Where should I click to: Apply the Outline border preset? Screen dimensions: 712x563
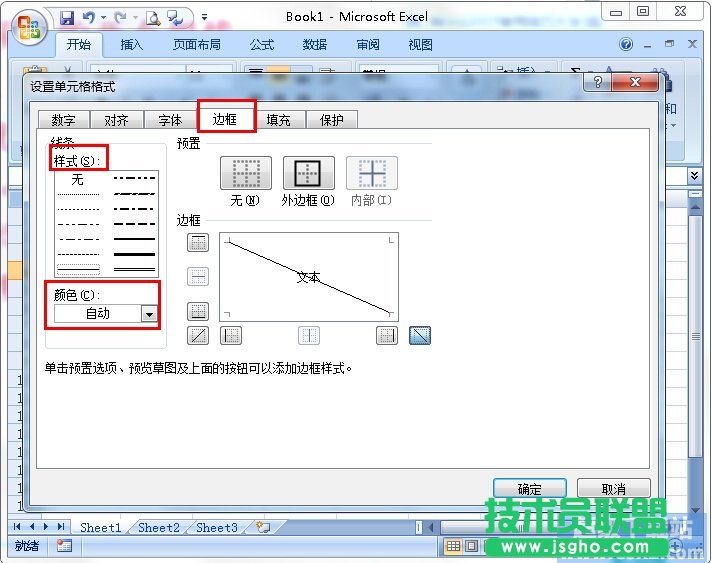[x=308, y=173]
